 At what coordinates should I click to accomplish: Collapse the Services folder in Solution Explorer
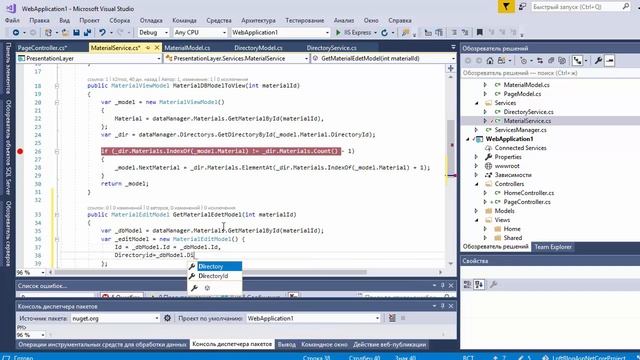tap(476, 103)
